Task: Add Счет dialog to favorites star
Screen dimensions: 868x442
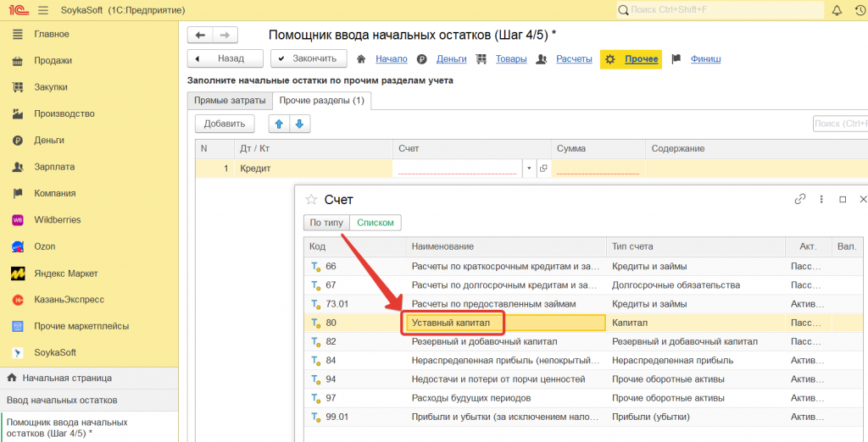Action: 311,200
